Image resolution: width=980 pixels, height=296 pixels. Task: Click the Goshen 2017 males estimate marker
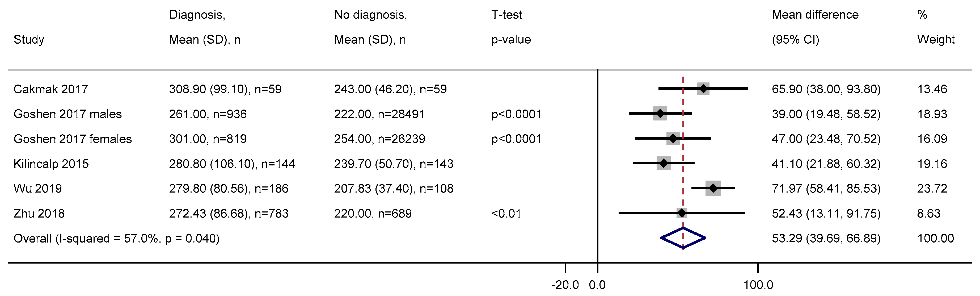(x=660, y=114)
